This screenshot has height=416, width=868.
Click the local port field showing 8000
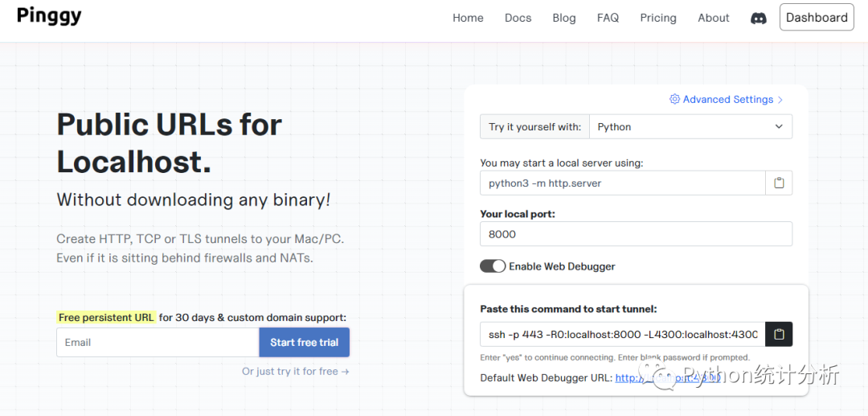point(636,234)
